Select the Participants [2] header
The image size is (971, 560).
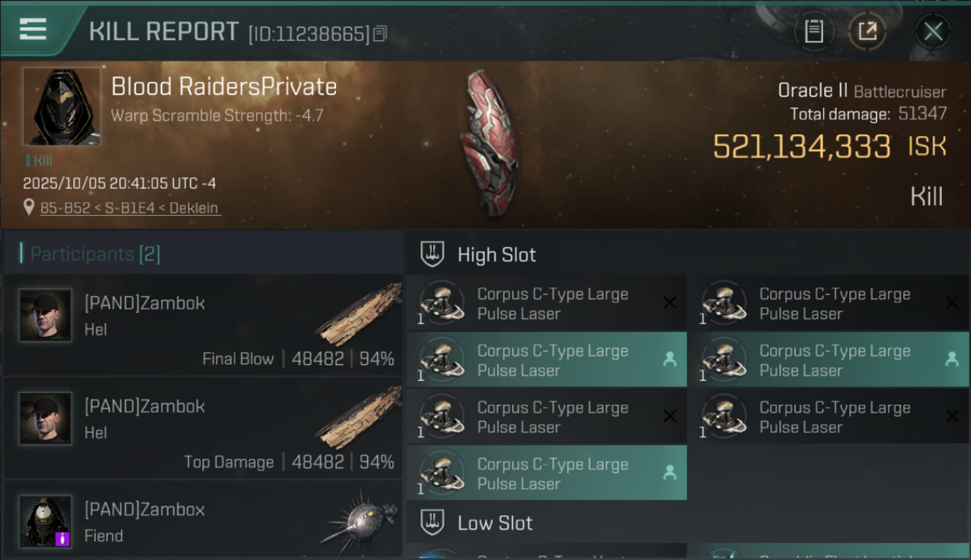pyautogui.click(x=95, y=254)
